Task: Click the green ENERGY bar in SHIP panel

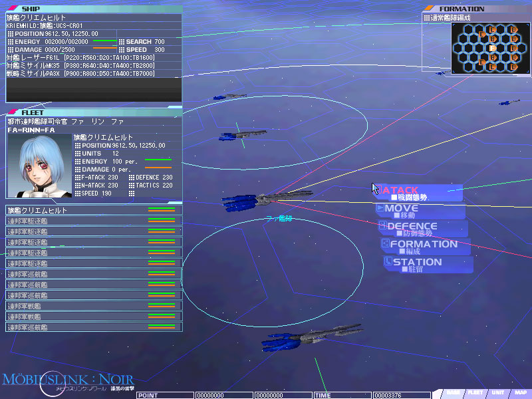Action: coord(104,41)
